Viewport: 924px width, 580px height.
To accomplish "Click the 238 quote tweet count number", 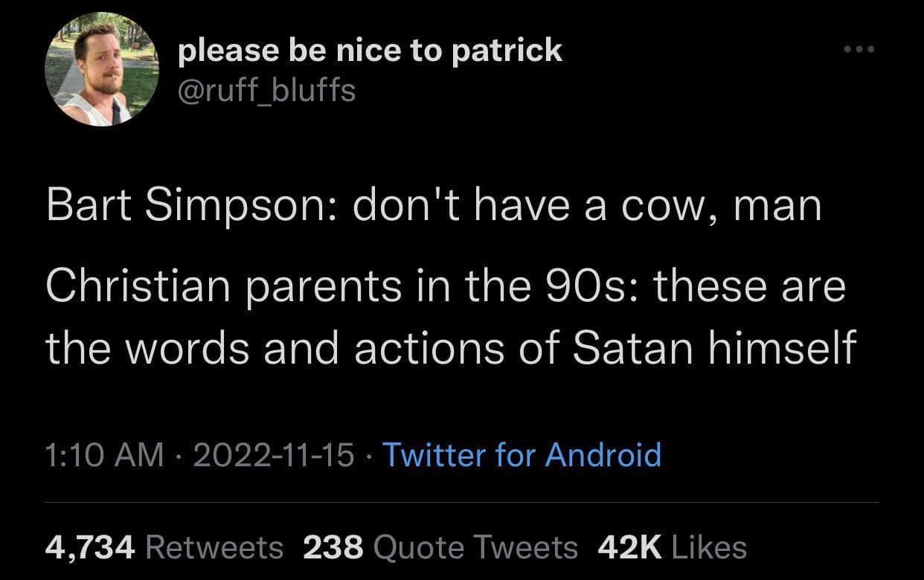I will point(333,547).
